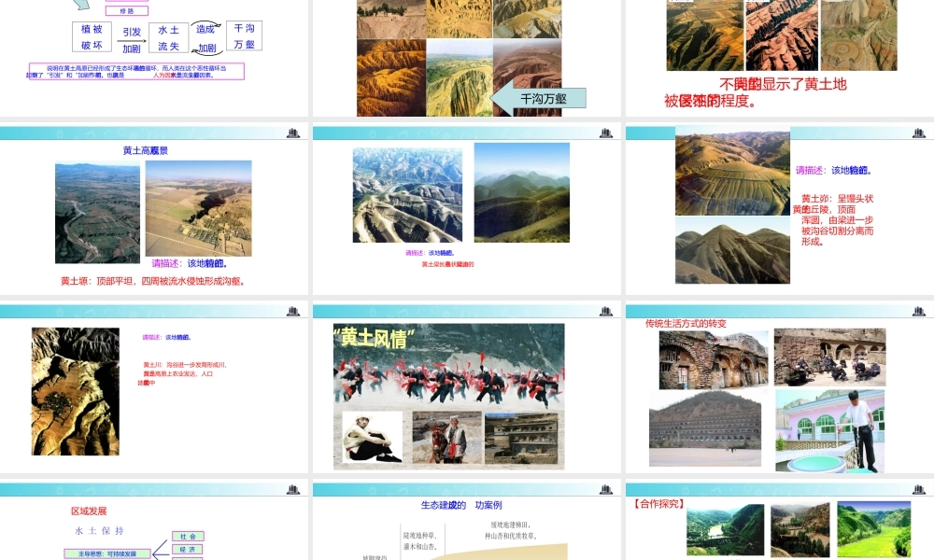Click the 请描述 prompt below the plateau village photo
Screen dimensions: 934x560
coord(190,263)
